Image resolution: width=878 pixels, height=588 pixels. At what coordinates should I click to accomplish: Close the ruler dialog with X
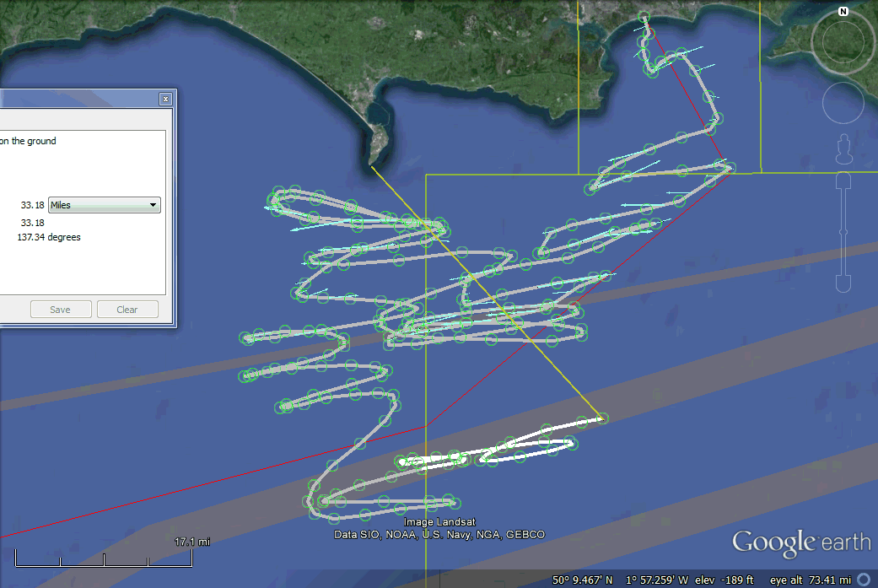165,99
